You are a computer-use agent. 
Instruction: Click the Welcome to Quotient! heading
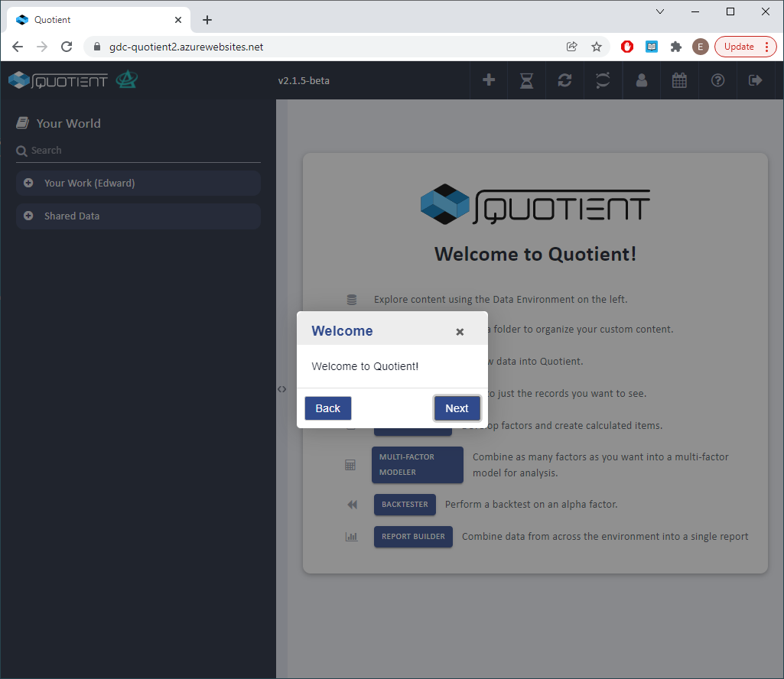point(535,254)
